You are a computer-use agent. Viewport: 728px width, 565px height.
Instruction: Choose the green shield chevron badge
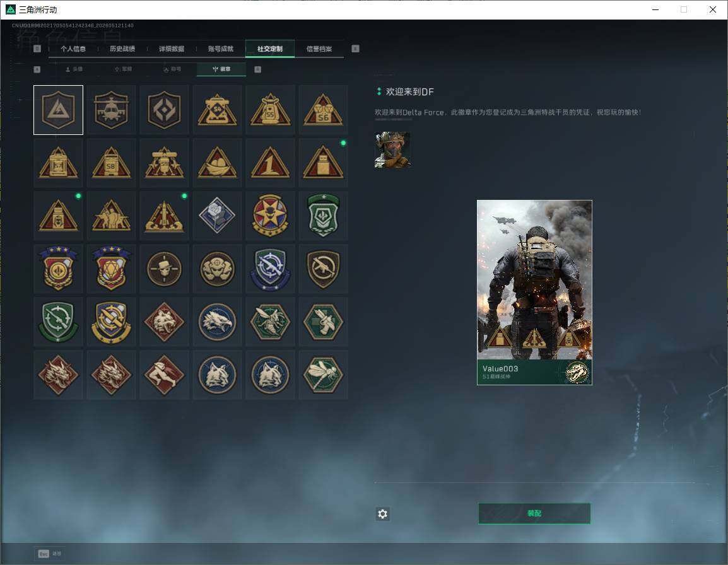[323, 216]
